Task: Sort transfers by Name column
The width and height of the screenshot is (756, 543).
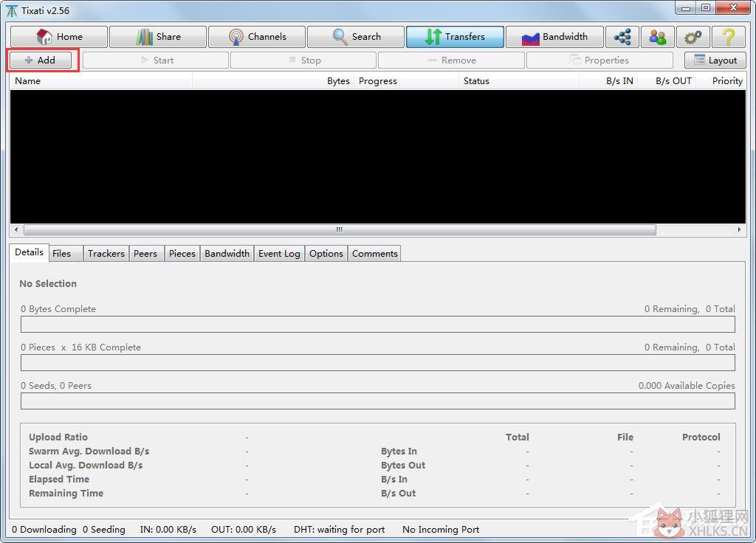Action: (x=101, y=81)
